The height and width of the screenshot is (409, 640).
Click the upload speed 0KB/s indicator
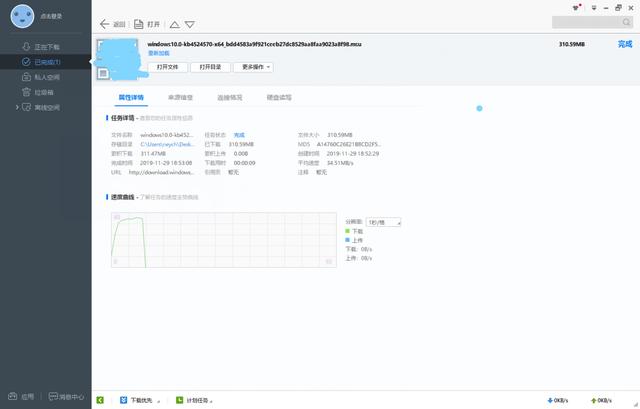(601, 400)
